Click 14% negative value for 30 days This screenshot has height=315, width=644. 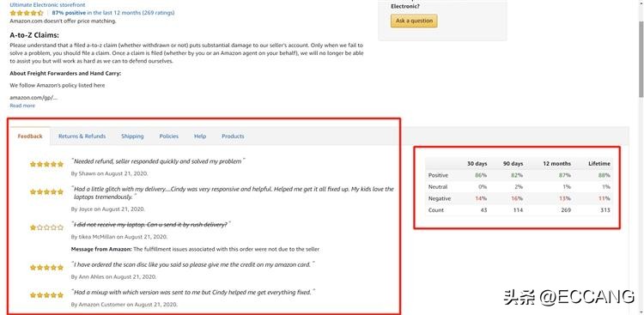pyautogui.click(x=481, y=198)
